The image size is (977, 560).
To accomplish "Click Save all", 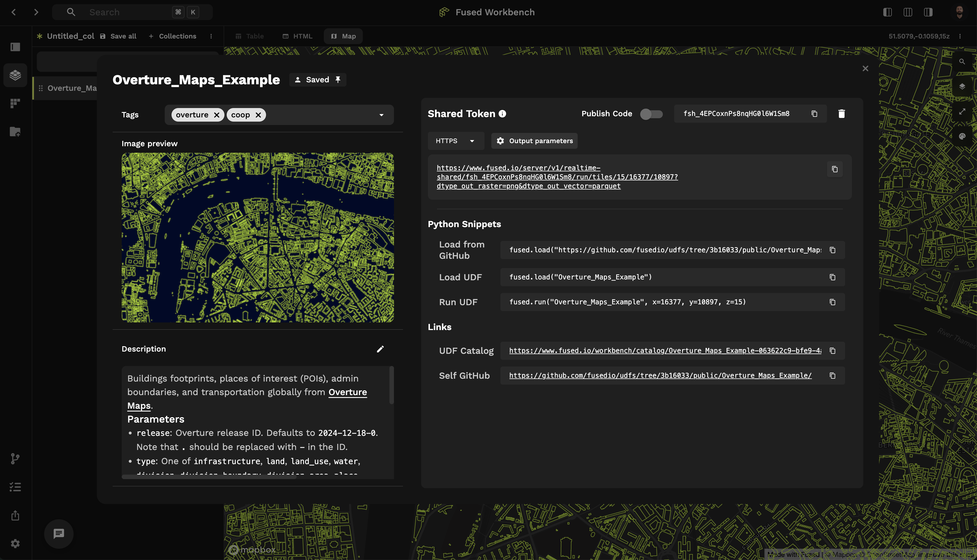I will 118,36.
